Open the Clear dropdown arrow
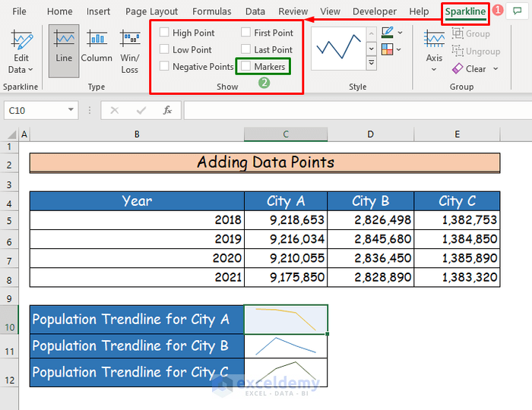Viewport: 532px width, 410px height. (496, 68)
